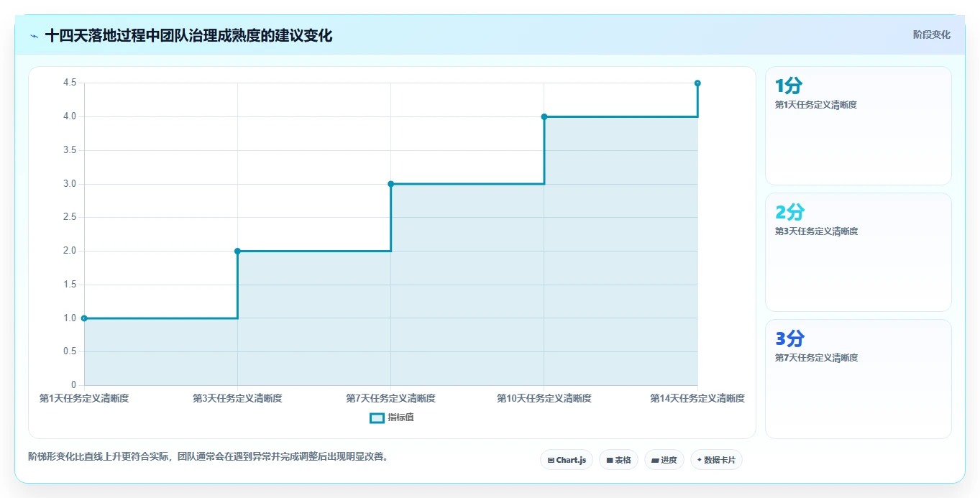Click the y-axis value 3.5
The image size is (980, 498).
click(70, 150)
